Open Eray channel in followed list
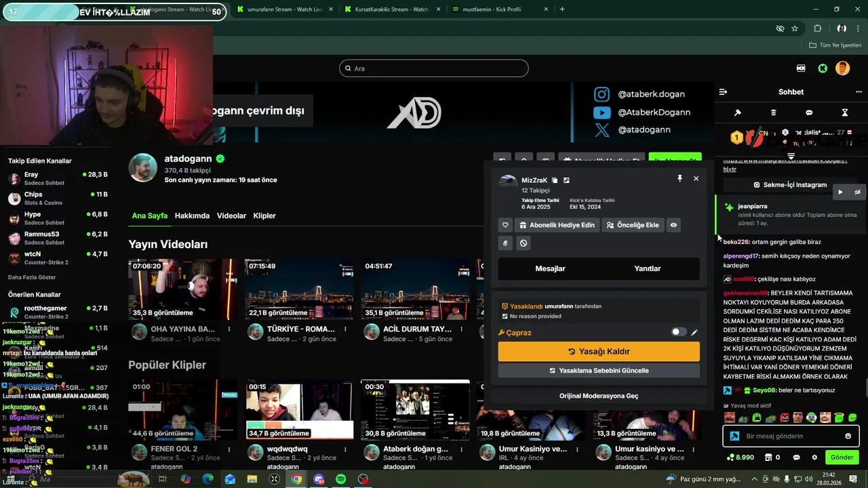Viewport: 868px width, 488px height. (x=58, y=178)
